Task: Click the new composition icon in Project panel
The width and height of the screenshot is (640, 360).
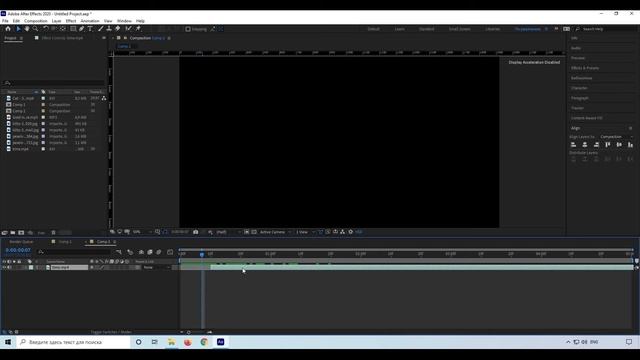Action: point(21,233)
